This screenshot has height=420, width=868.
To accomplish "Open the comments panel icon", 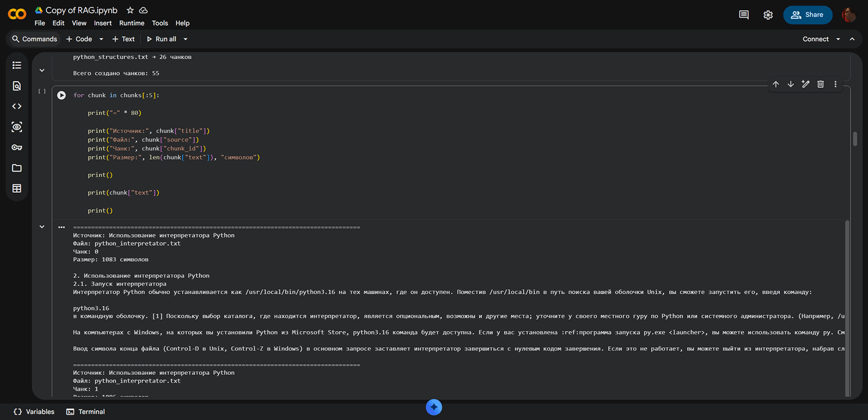I will point(744,15).
